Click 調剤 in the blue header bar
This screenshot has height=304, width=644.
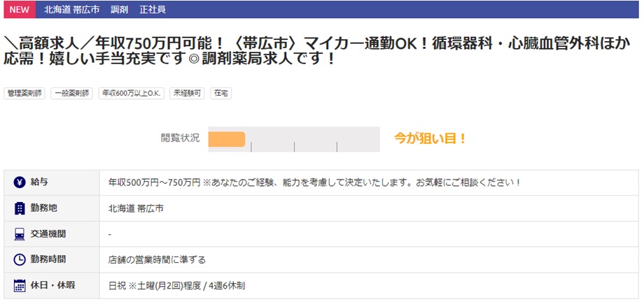click(120, 10)
